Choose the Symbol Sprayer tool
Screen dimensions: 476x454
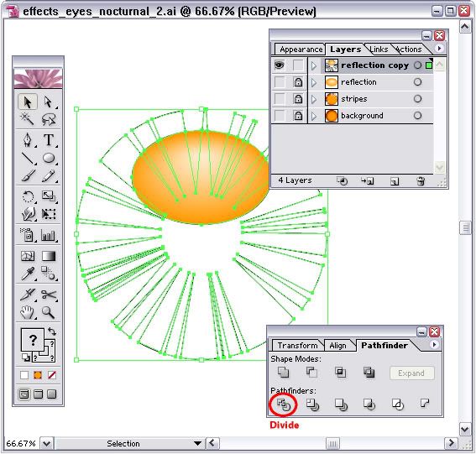tap(28, 235)
